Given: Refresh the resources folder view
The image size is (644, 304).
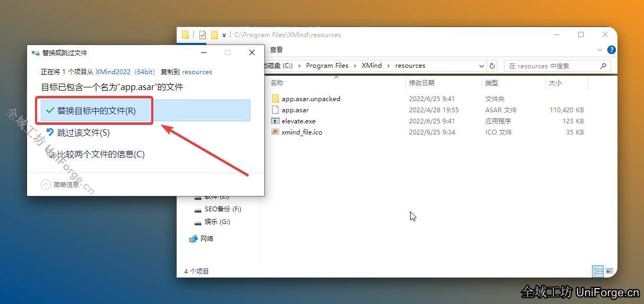Looking at the screenshot, I should click(492, 66).
